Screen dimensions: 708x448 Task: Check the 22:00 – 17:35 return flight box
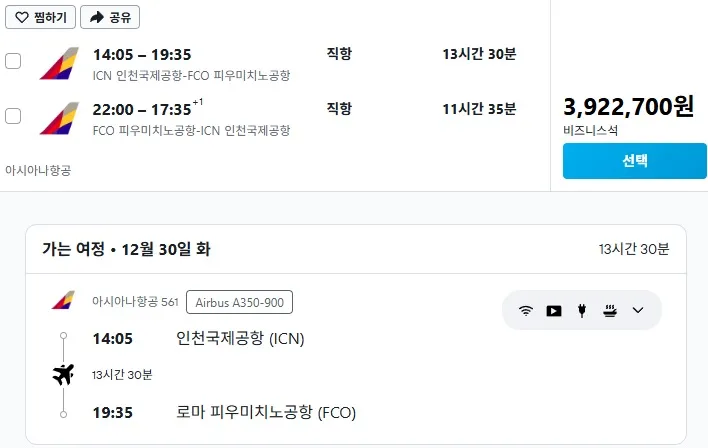tap(13, 116)
